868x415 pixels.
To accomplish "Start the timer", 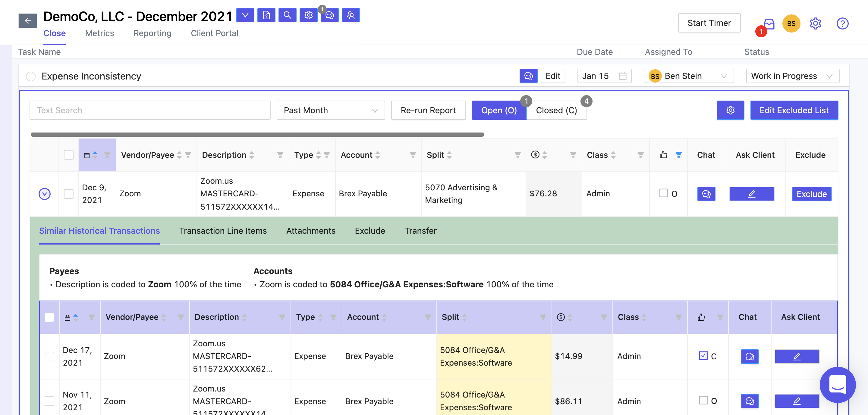I will (709, 23).
